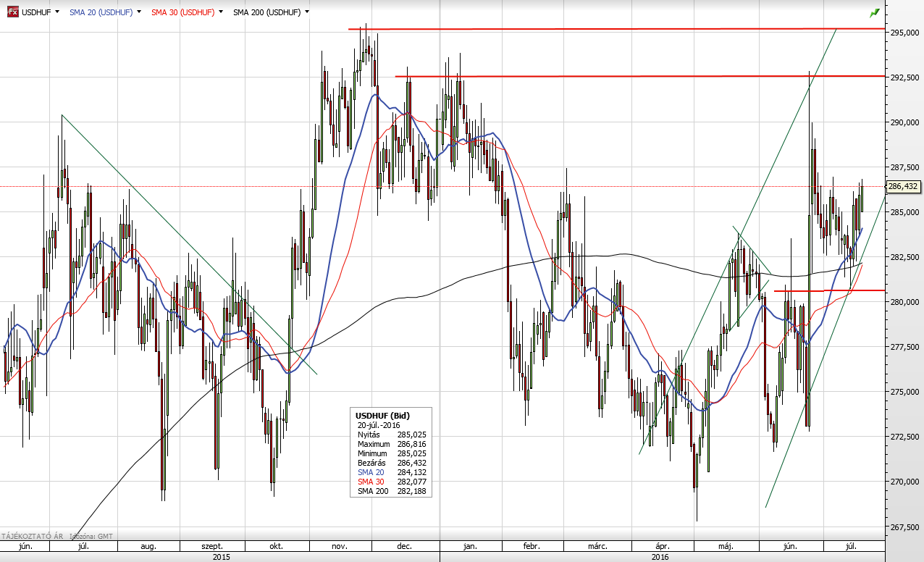Click the 285,000 price axis label

pyautogui.click(x=904, y=213)
